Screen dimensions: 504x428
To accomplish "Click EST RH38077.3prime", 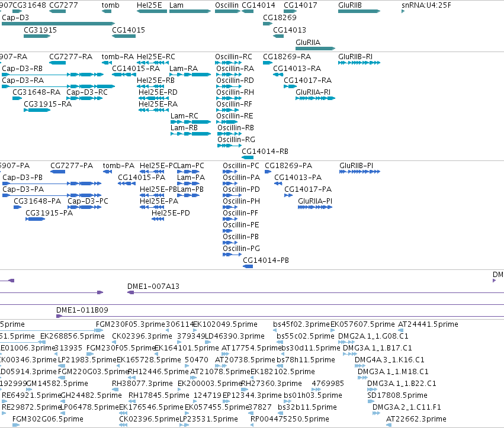I will 142,384.
